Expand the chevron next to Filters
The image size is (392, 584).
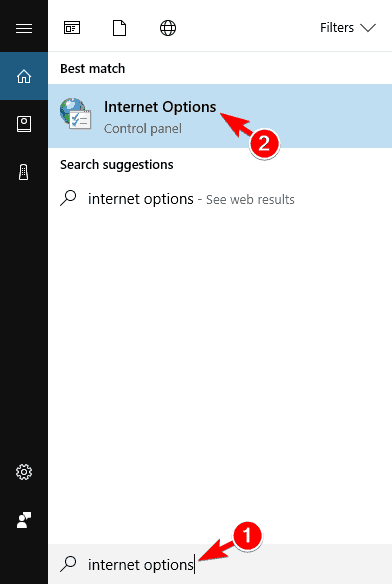point(368,28)
